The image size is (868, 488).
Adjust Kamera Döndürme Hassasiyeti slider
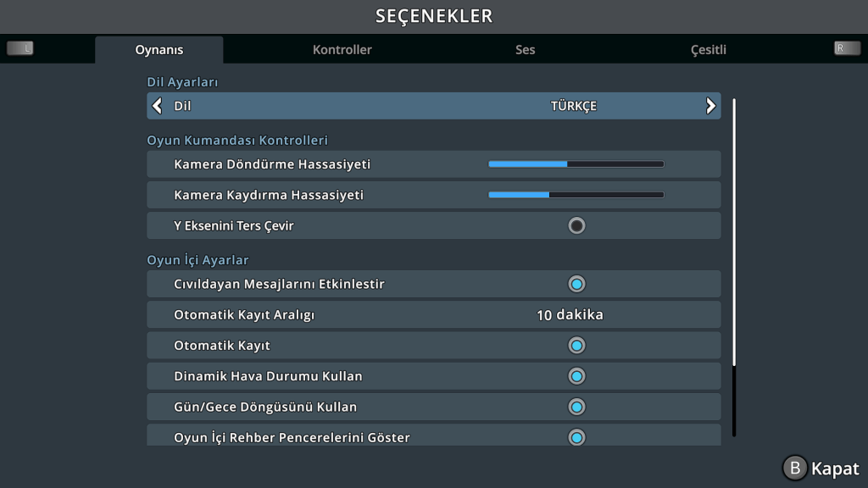[576, 164]
